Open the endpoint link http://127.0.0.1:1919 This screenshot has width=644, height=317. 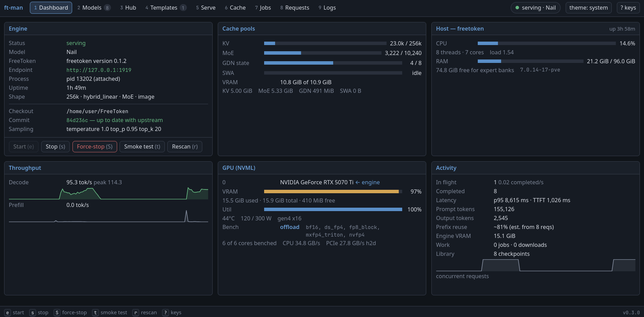coord(99,70)
